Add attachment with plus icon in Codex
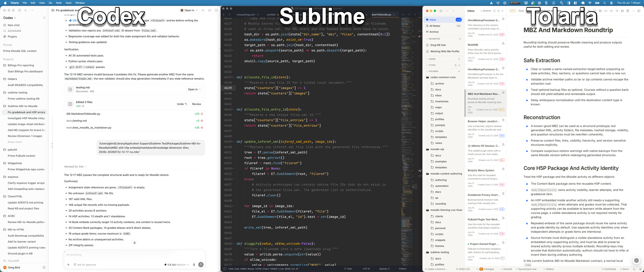Image resolution: width=644 pixels, height=272 pixels. tap(68, 265)
